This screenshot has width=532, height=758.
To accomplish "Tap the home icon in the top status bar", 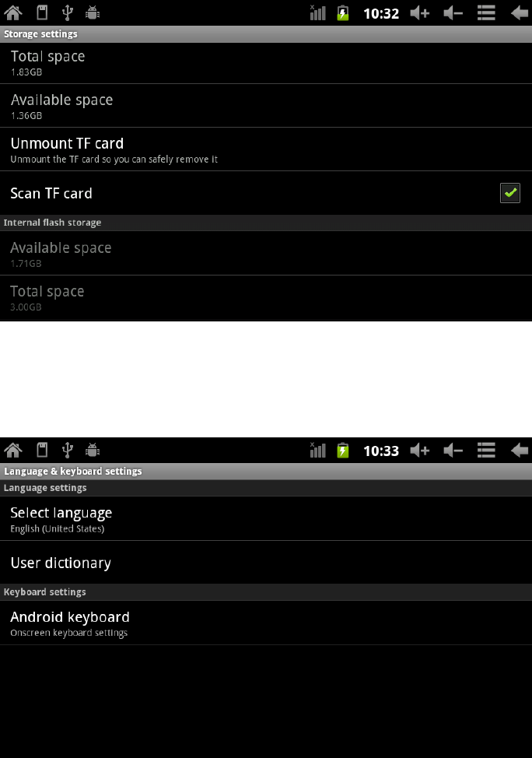I will [13, 12].
